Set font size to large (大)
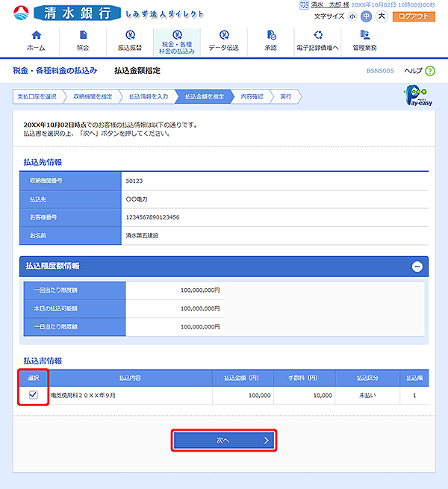Screen dimensions: 448x489 [x=381, y=16]
